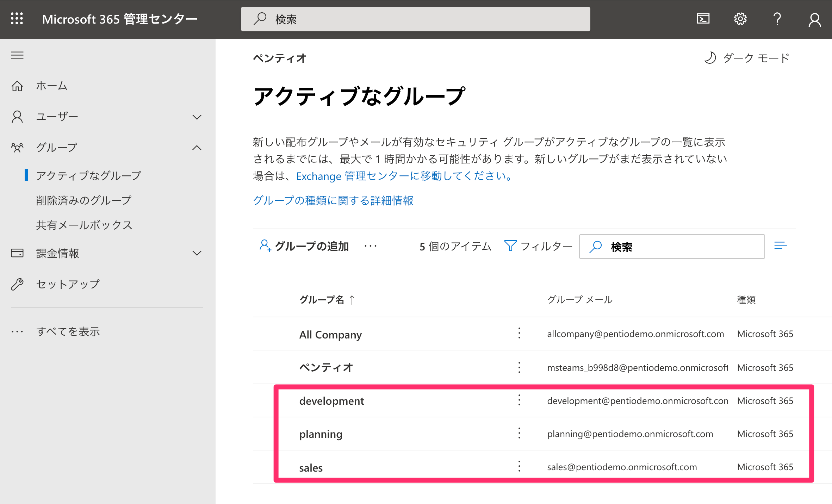This screenshot has height=504, width=832.
Task: Click the ペンティオ breadcrumb above the title
Action: pyautogui.click(x=280, y=58)
